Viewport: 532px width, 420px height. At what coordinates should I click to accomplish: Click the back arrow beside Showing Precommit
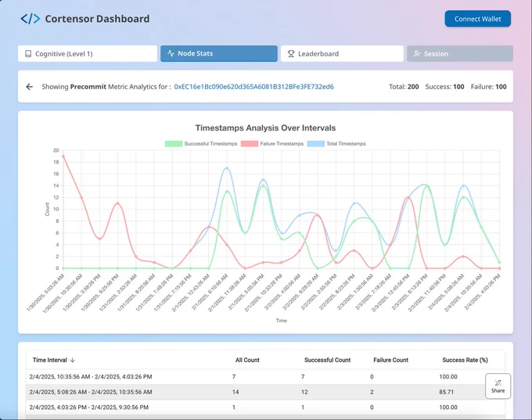pyautogui.click(x=30, y=87)
